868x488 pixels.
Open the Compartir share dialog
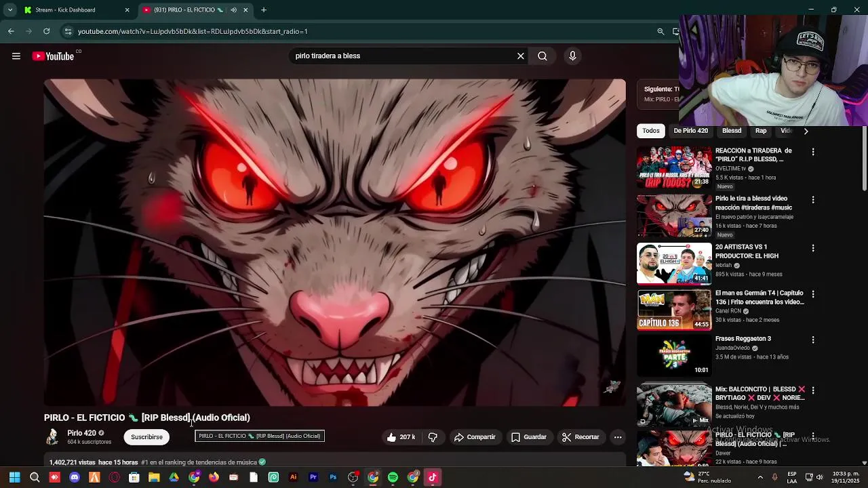pyautogui.click(x=475, y=437)
